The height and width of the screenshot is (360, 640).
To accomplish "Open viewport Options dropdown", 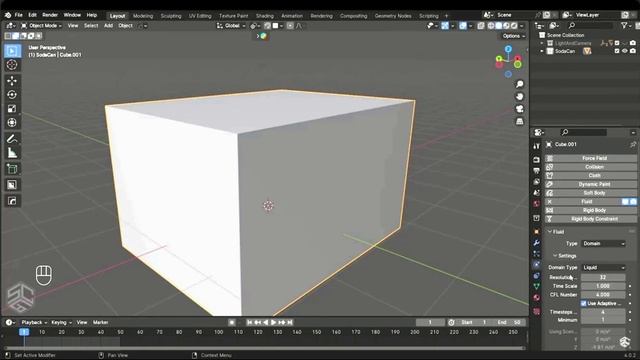I will 513,36.
